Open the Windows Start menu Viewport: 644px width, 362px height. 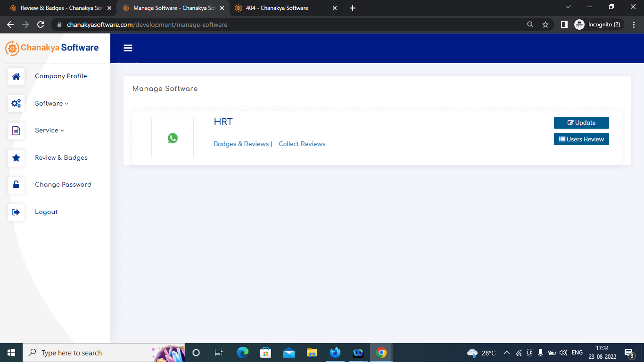(x=11, y=353)
